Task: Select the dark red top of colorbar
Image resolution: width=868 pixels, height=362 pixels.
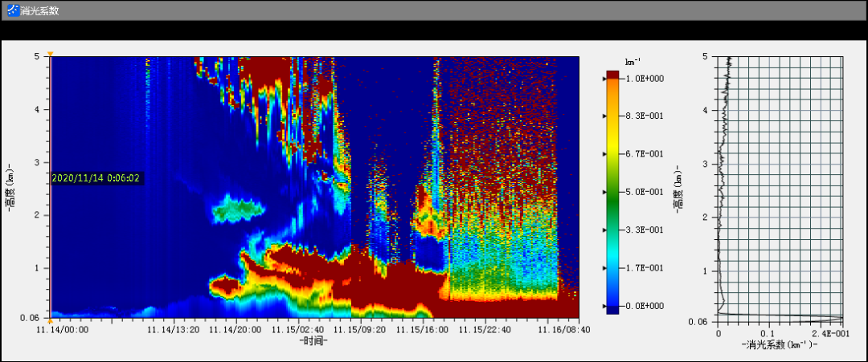Action: tap(613, 75)
